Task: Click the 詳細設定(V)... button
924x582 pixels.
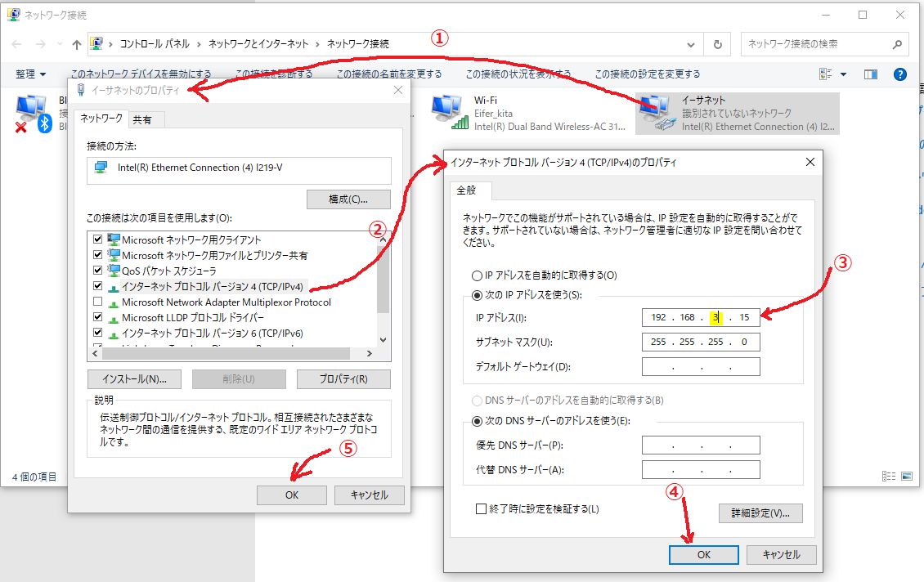Action: [x=760, y=513]
